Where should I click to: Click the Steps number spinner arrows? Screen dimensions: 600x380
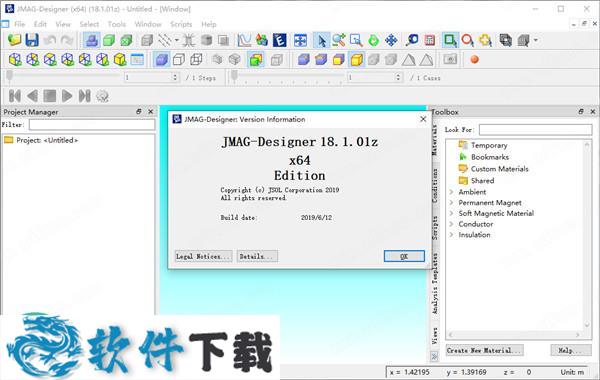point(175,78)
